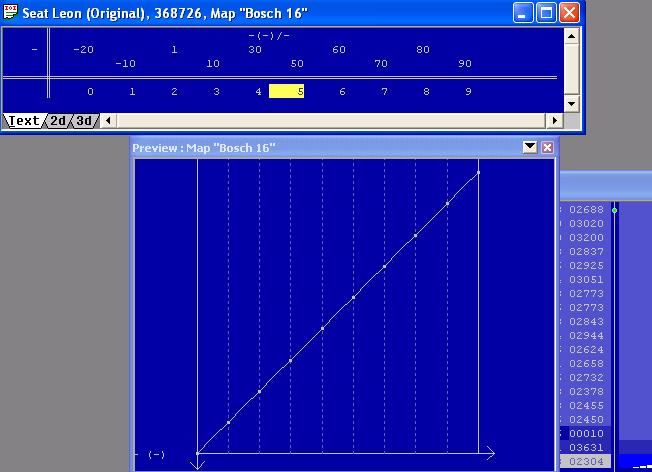652x472 pixels.
Task: Select the map cell with value 6
Action: [342, 91]
